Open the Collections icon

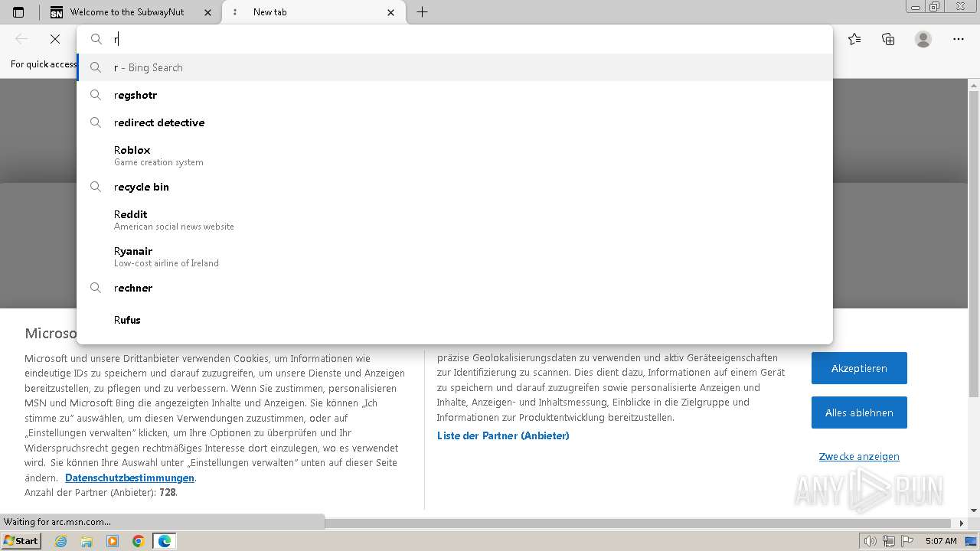[888, 39]
